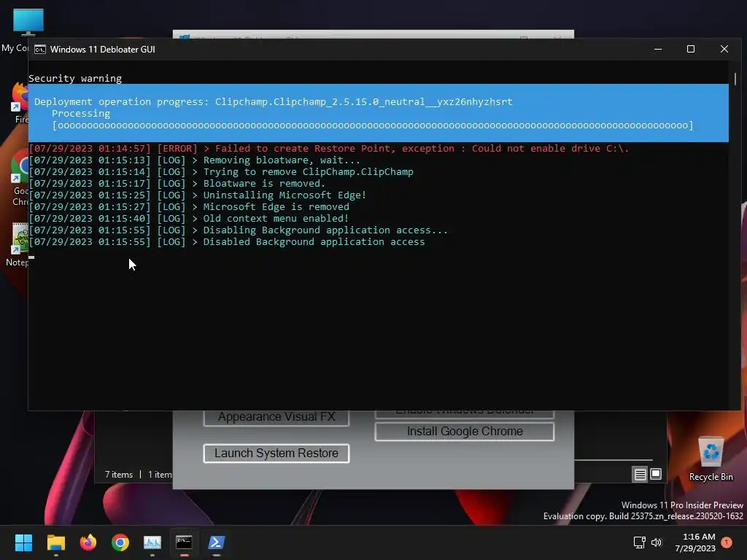Launch Google Chrome from the taskbar
This screenshot has width=747, height=560.
[120, 542]
